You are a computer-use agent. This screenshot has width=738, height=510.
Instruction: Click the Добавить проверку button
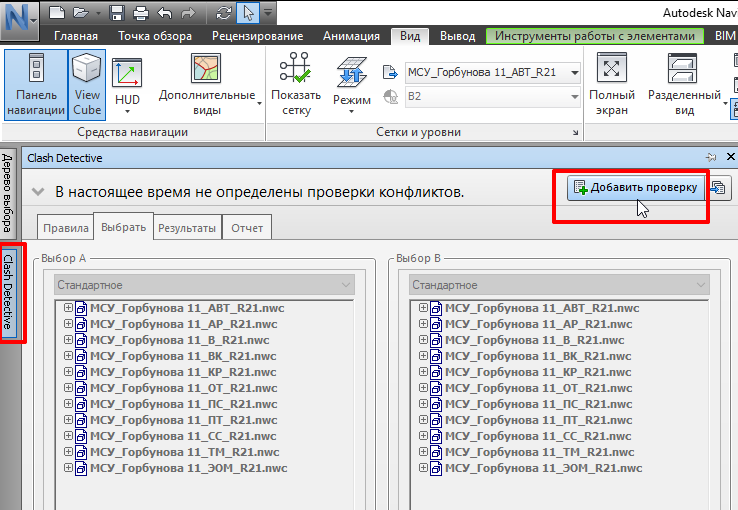[x=634, y=187]
